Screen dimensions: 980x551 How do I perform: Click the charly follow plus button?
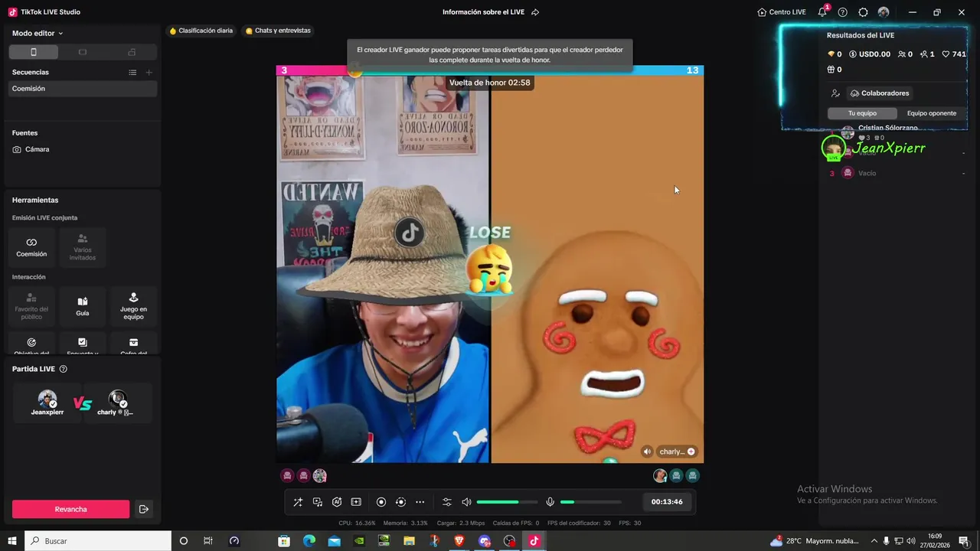(x=691, y=452)
